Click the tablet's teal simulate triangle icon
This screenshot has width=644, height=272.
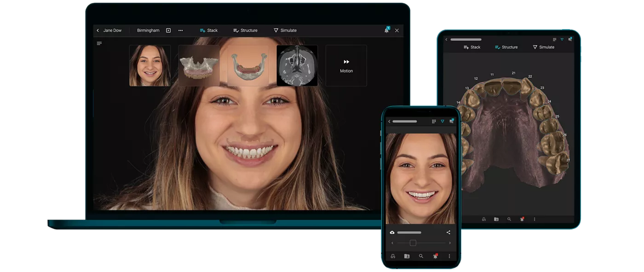coord(562,40)
